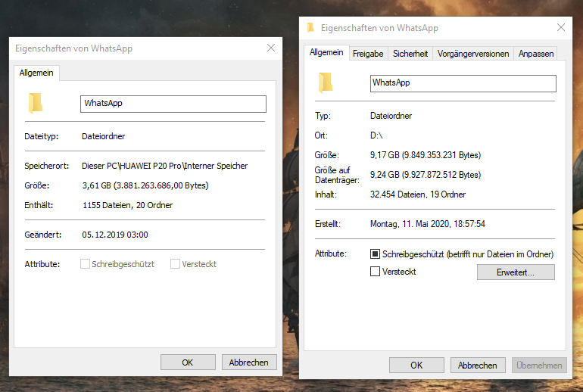
Task: Click 'Dateiordner' value in the left dialog
Action: (x=104, y=136)
